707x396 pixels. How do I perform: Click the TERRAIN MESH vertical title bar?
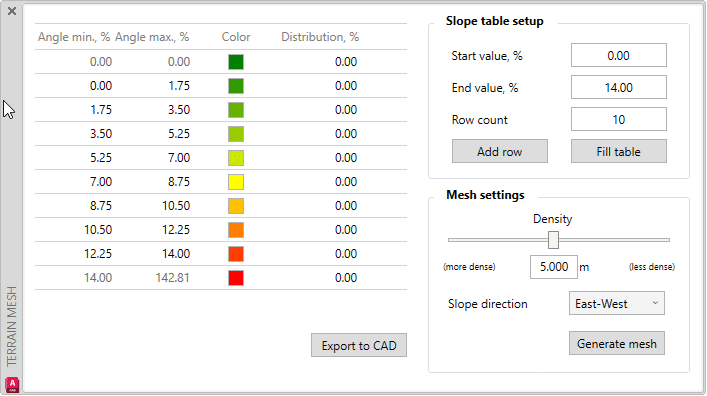tap(12, 327)
